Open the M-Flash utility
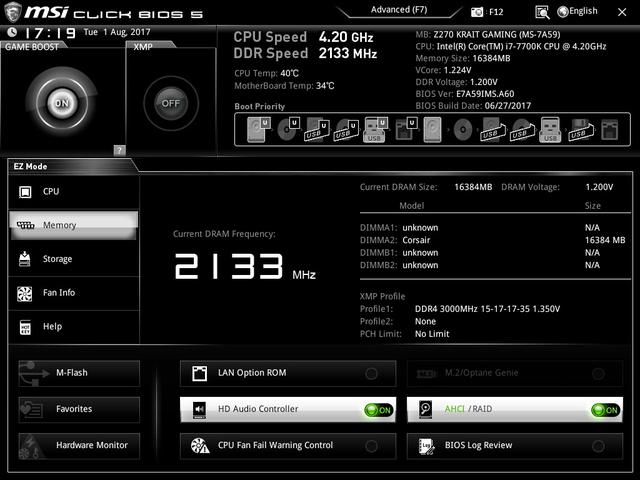This screenshot has height=480, width=640. pyautogui.click(x=79, y=373)
